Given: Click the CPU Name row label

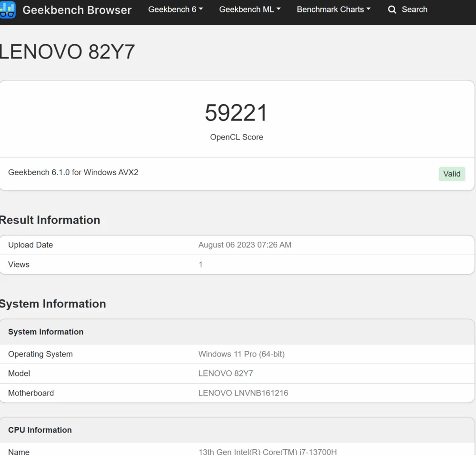Looking at the screenshot, I should (x=19, y=452).
